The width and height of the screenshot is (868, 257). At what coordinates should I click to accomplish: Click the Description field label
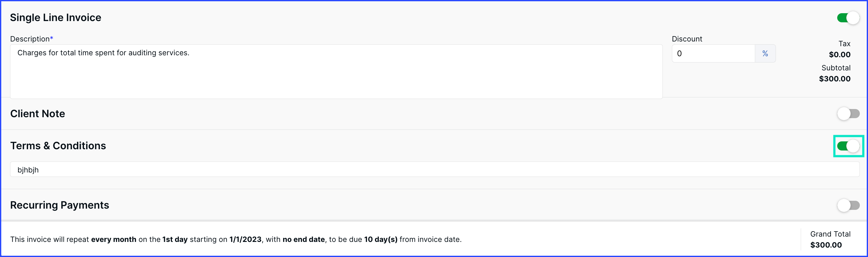pyautogui.click(x=32, y=39)
